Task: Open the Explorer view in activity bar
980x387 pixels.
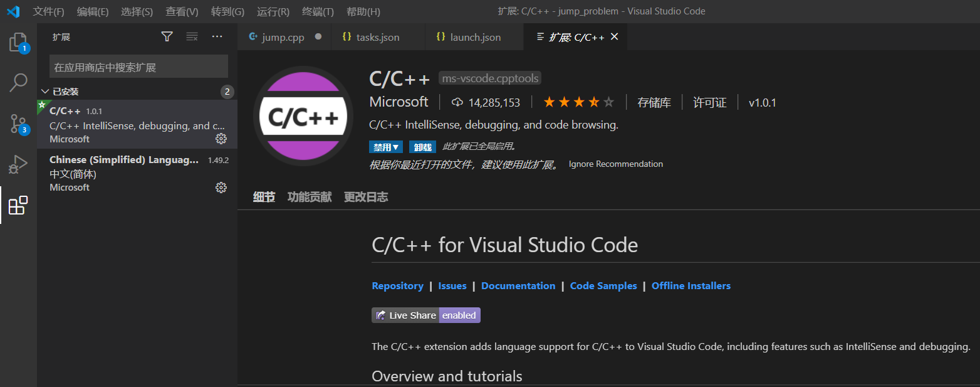Action: pyautogui.click(x=18, y=43)
